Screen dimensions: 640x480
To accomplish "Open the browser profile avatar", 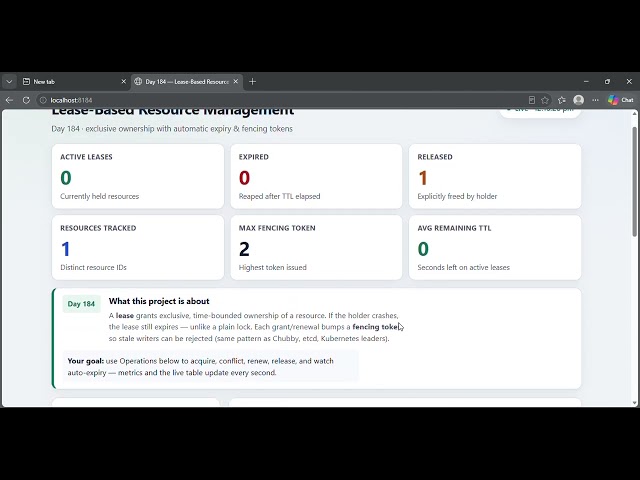I will click(x=578, y=100).
